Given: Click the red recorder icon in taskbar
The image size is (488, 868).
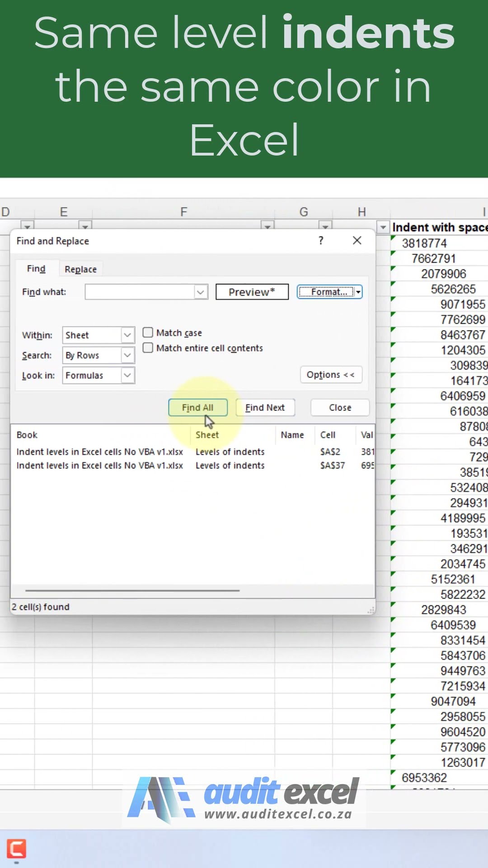Looking at the screenshot, I should (x=16, y=849).
